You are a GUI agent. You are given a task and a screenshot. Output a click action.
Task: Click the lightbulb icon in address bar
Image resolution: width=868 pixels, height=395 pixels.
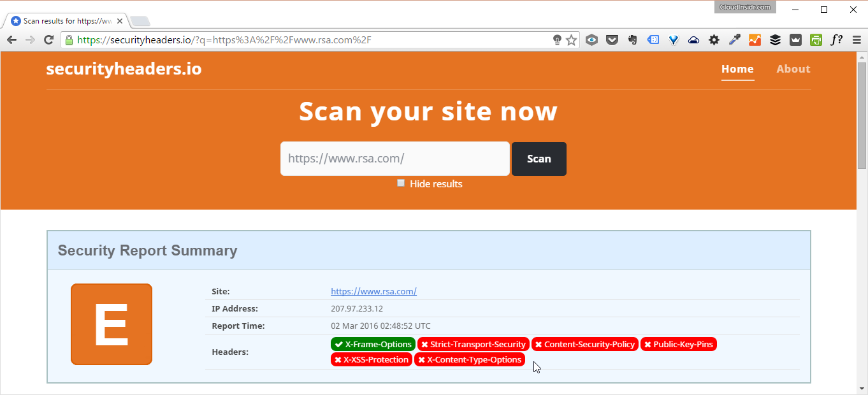(x=557, y=40)
